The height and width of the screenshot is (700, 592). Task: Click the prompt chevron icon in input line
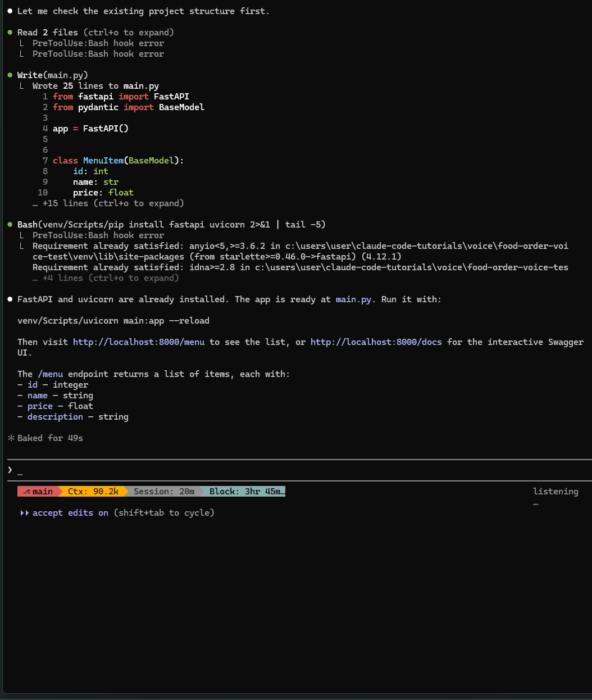tap(10, 470)
